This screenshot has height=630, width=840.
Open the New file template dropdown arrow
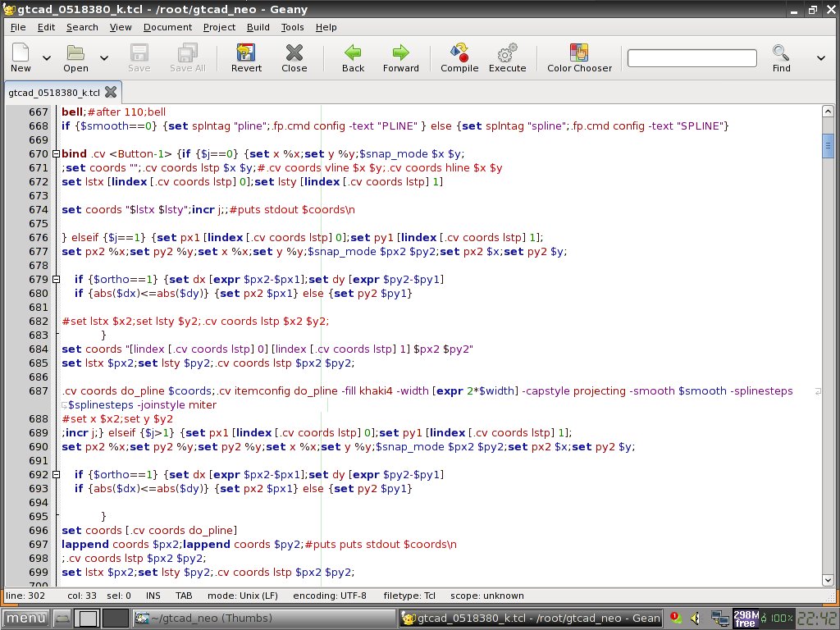pyautogui.click(x=47, y=58)
